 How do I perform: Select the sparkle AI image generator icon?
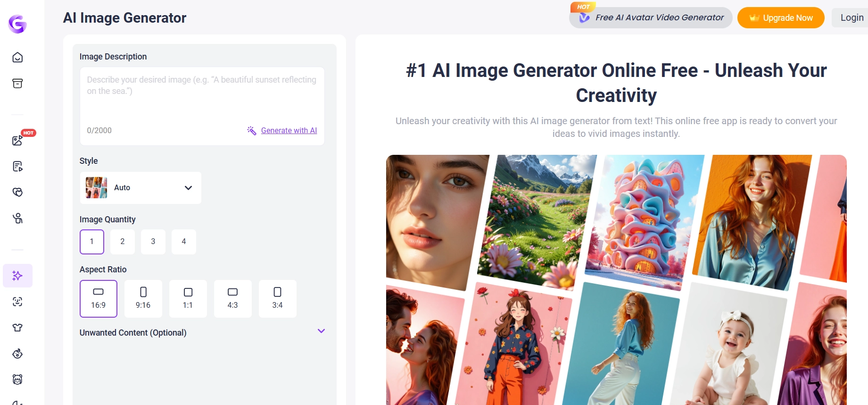(17, 276)
